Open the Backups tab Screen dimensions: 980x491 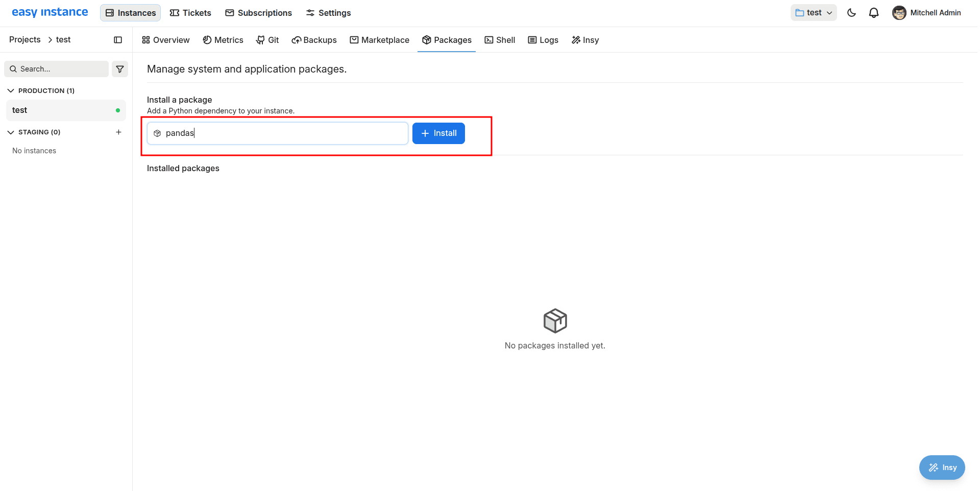pos(314,40)
